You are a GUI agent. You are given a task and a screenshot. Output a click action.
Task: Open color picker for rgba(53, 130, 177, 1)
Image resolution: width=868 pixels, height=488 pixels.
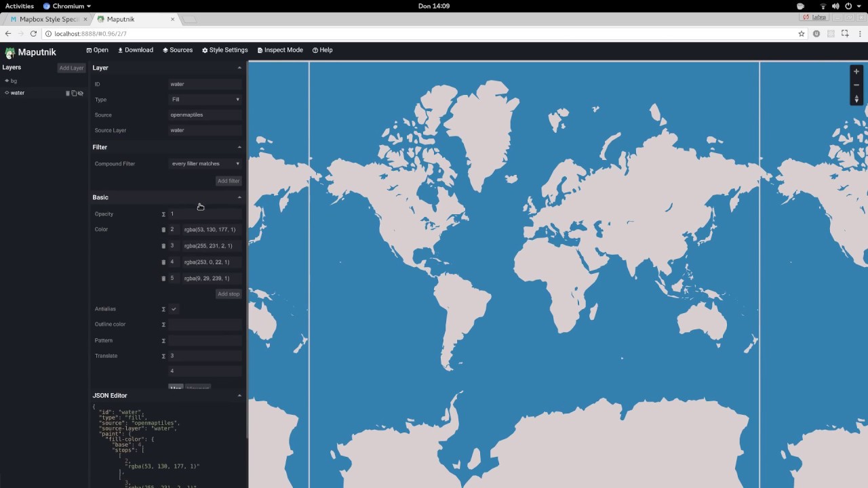212,230
